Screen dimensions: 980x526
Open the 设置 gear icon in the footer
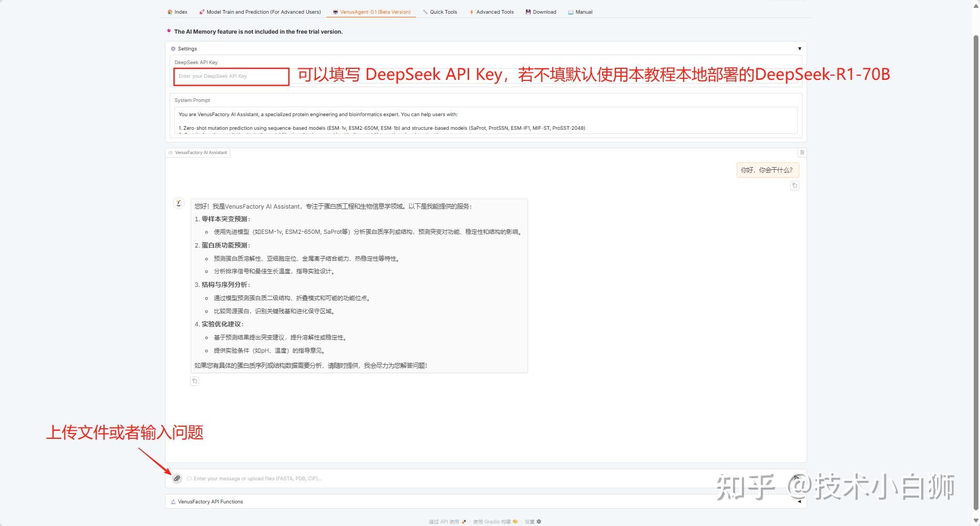pos(539,522)
